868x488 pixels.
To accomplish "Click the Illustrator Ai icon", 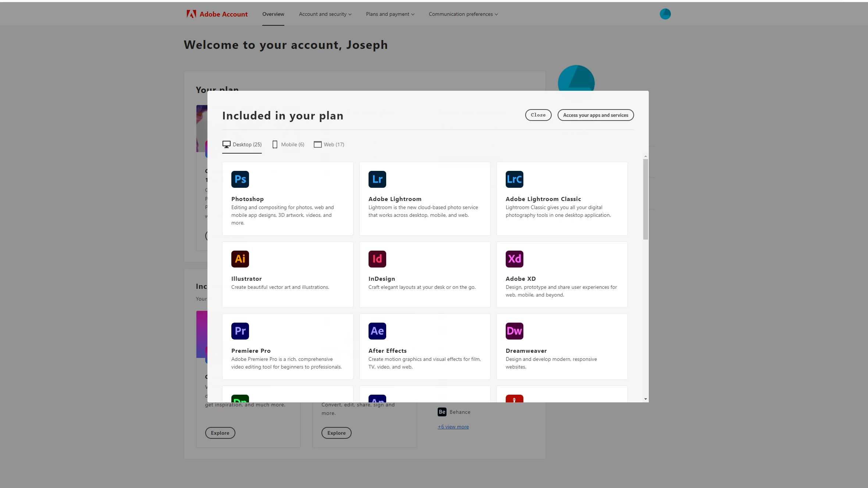I will (x=240, y=259).
